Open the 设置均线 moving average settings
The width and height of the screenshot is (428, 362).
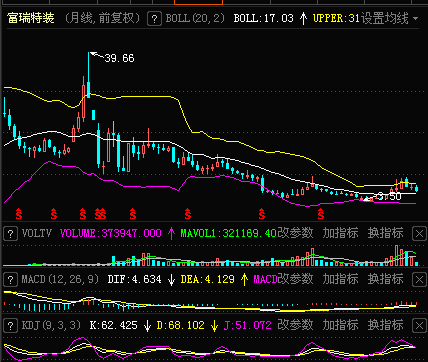pos(385,18)
